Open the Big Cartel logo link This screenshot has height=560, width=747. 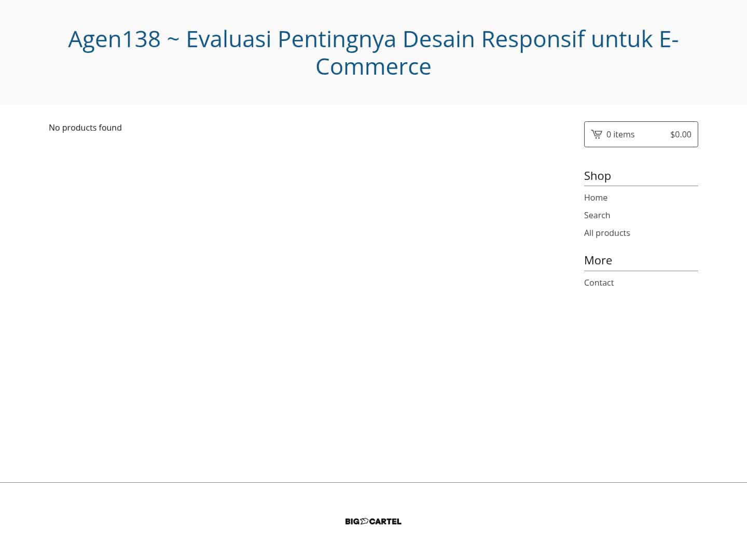click(374, 522)
